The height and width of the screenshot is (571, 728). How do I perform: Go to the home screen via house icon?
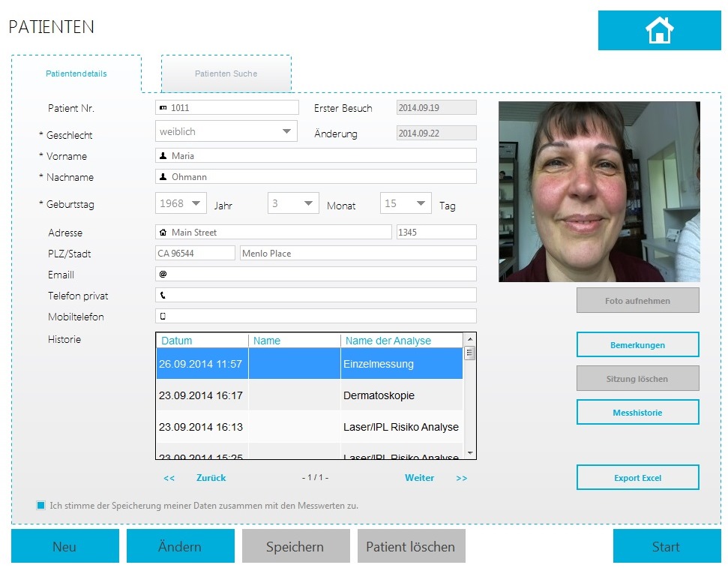pos(659,30)
